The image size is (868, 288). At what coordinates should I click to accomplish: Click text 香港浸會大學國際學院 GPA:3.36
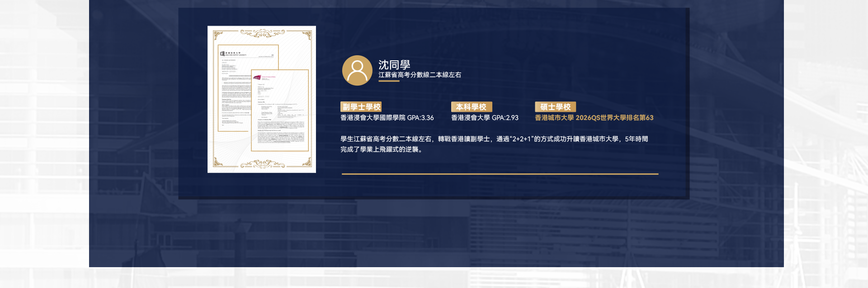(x=387, y=118)
